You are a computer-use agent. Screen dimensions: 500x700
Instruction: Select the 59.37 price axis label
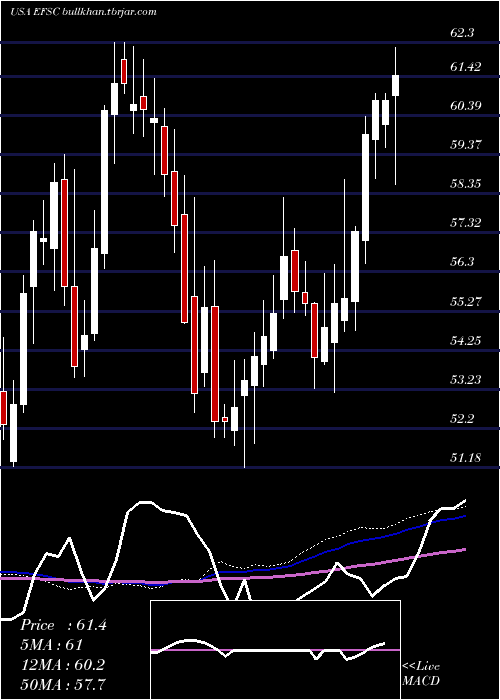pos(466,145)
